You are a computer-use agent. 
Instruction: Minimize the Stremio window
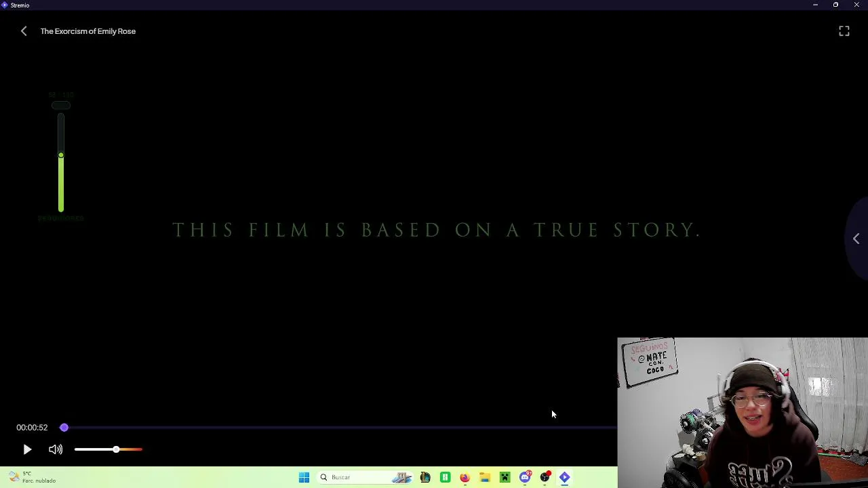click(x=815, y=5)
